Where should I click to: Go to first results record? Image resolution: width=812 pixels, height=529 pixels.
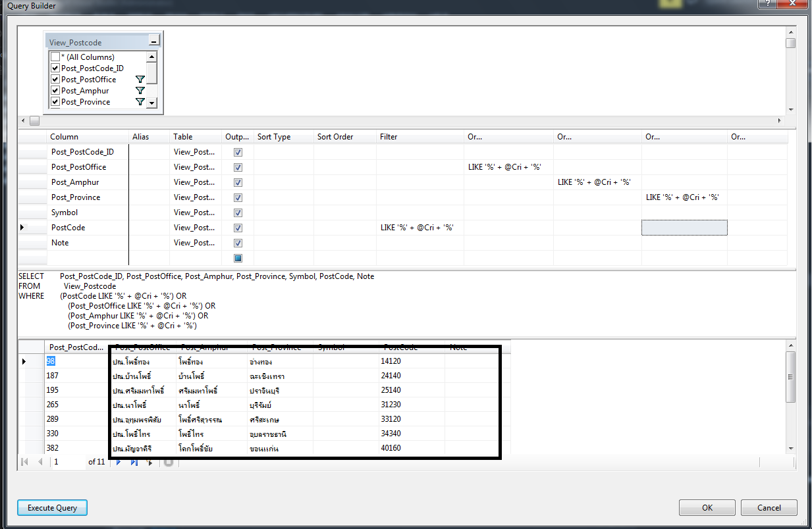click(x=25, y=462)
